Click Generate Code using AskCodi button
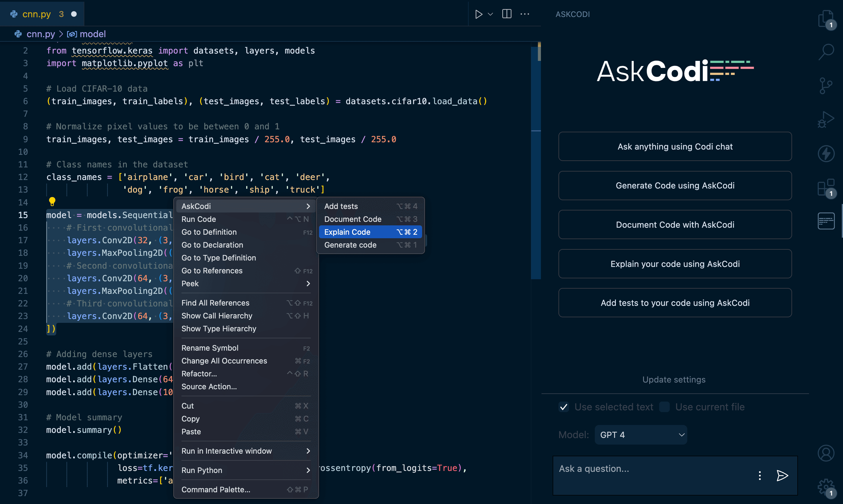Image resolution: width=843 pixels, height=504 pixels. pyautogui.click(x=675, y=186)
